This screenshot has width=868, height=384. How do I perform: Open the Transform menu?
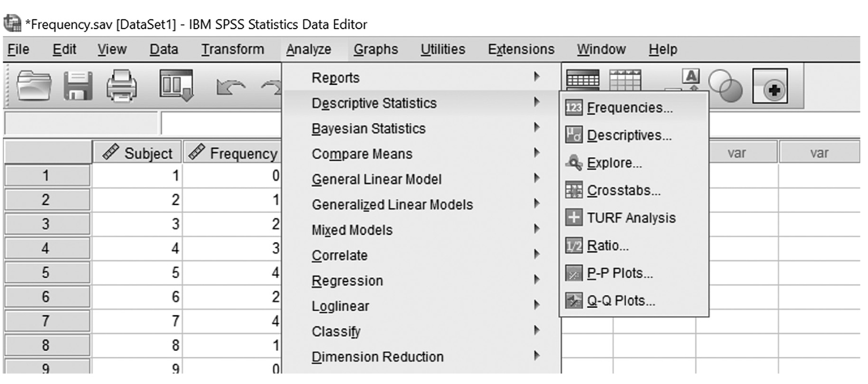pos(233,49)
